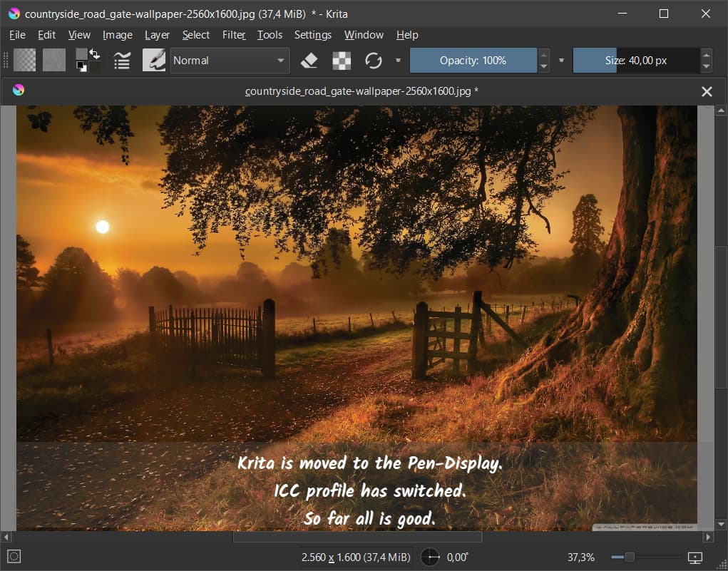728x571 pixels.
Task: Open the brush settings editor
Action: point(122,61)
